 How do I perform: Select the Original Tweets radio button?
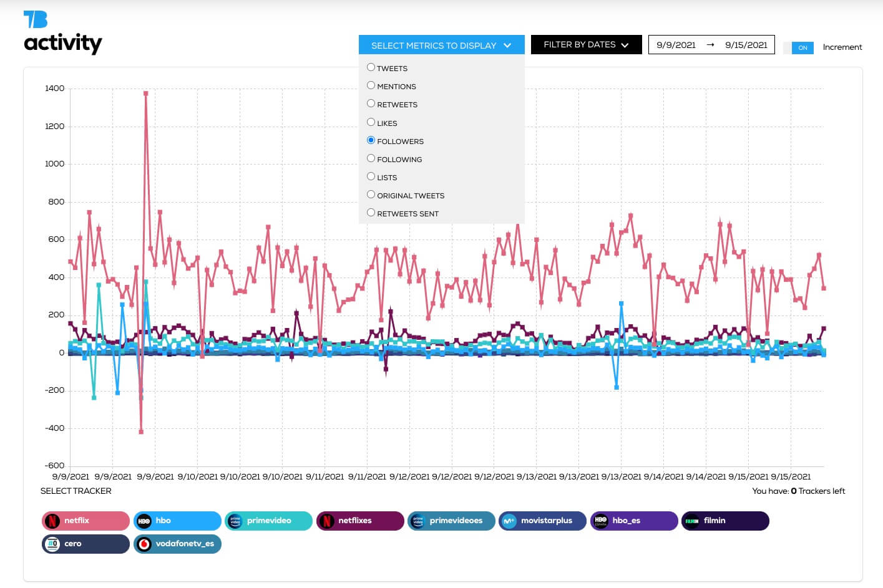click(x=371, y=195)
